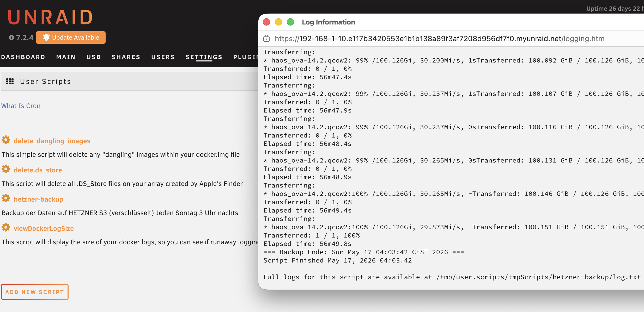This screenshot has height=312, width=644.
Task: Click the viewDockerLogSize description text
Action: pyautogui.click(x=130, y=242)
